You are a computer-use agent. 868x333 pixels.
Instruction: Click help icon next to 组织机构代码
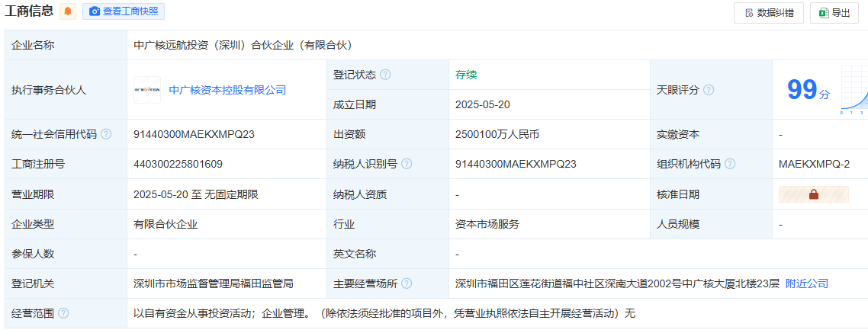click(x=730, y=164)
